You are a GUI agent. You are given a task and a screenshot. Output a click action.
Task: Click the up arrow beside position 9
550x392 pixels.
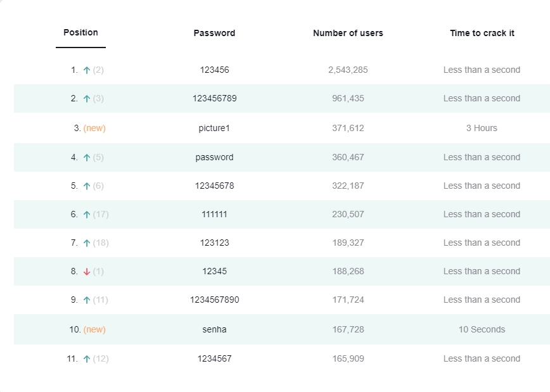click(x=86, y=300)
